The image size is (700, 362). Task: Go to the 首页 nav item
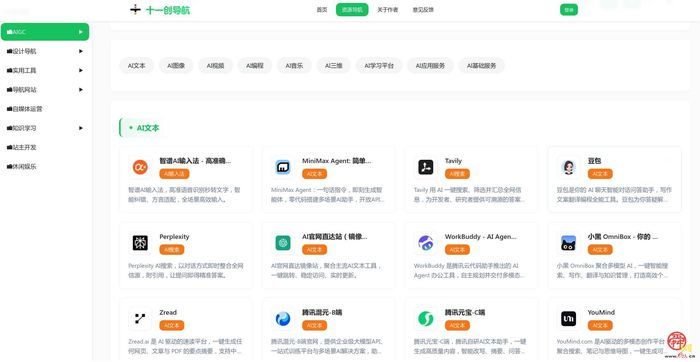tap(321, 10)
